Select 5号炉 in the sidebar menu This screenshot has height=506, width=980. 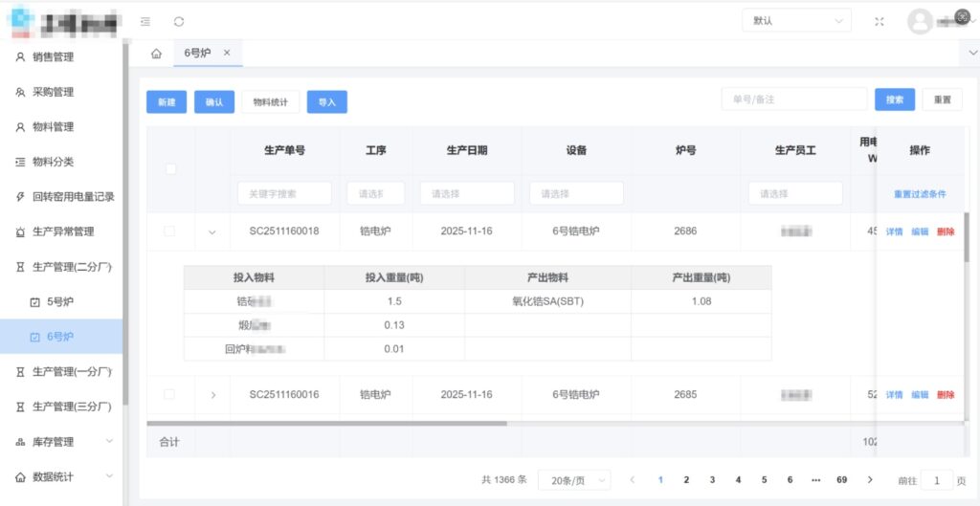click(60, 301)
